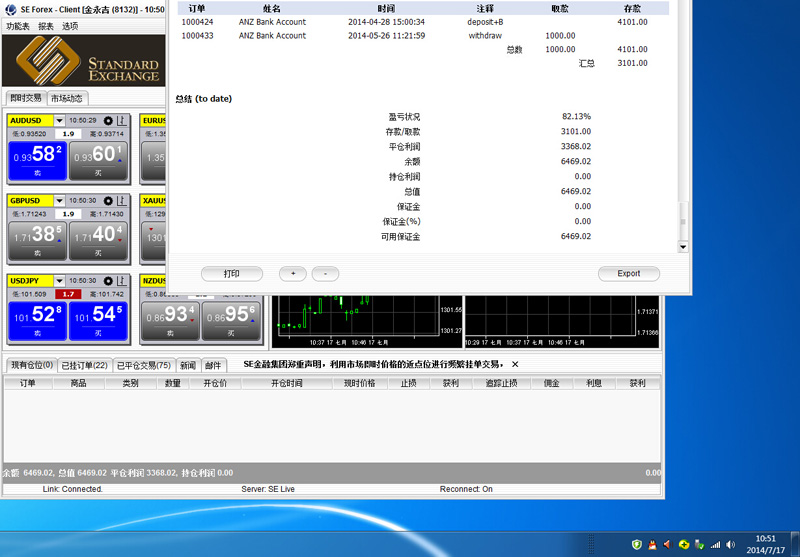
Task: Open the chart icon on GBPUSD panel
Action: coord(121,201)
